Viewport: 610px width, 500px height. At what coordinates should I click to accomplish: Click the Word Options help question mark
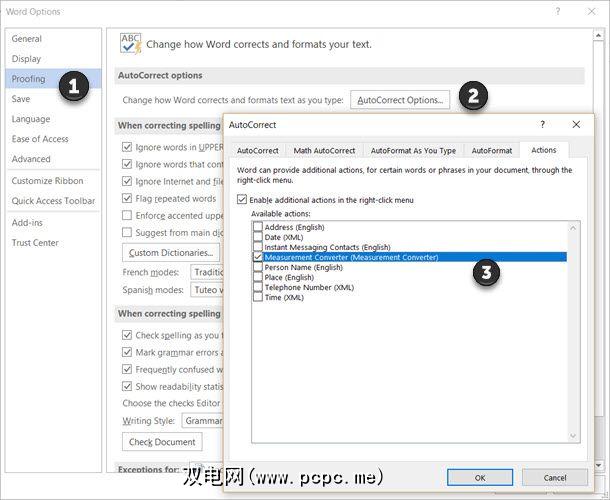[558, 11]
